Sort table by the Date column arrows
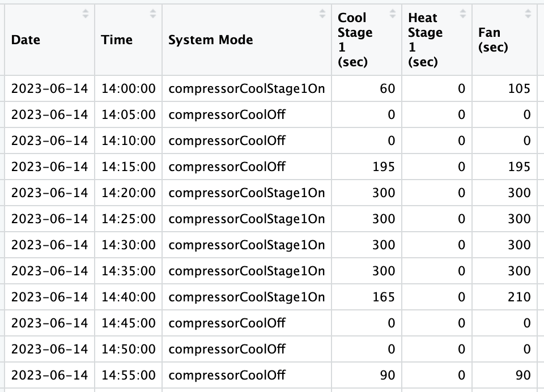 pyautogui.click(x=86, y=14)
